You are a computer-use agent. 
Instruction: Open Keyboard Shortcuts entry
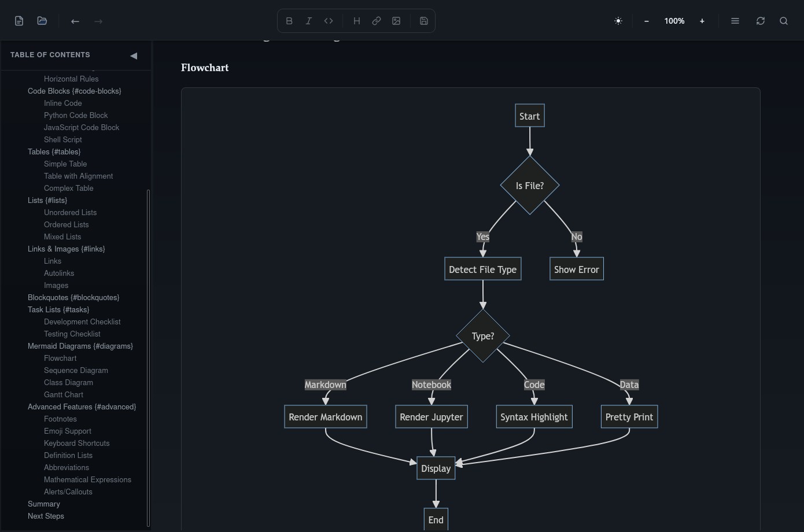77,443
